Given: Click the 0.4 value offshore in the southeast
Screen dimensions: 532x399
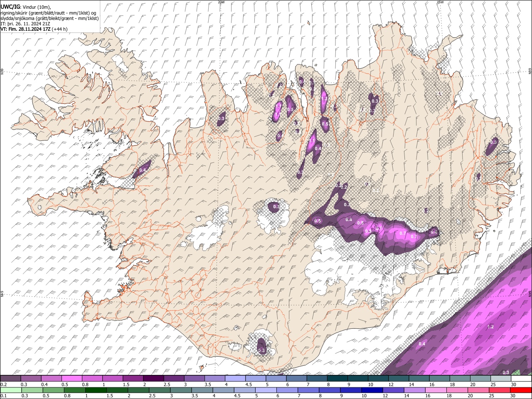Looking at the screenshot, I should (422, 344).
